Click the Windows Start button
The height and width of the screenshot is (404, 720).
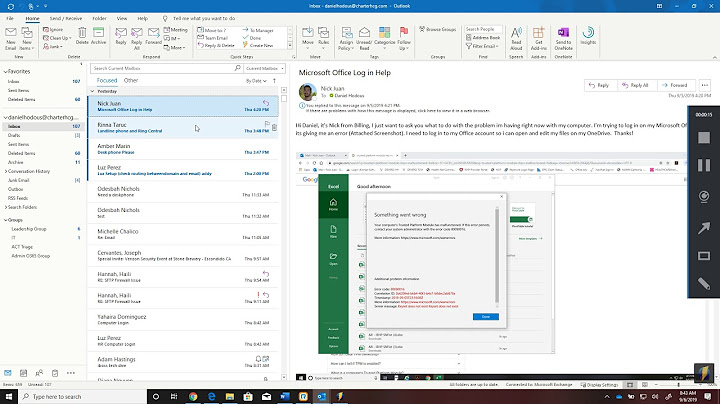(x=9, y=396)
